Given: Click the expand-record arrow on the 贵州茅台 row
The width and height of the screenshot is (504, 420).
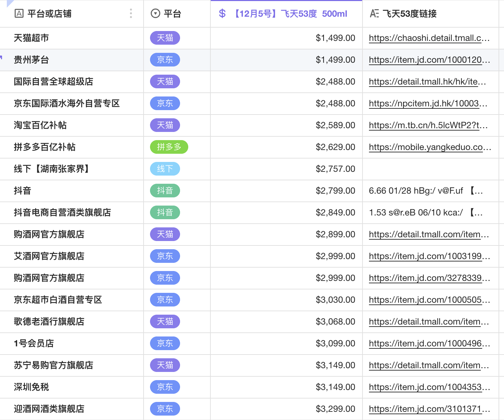Looking at the screenshot, I should click(x=1, y=57).
